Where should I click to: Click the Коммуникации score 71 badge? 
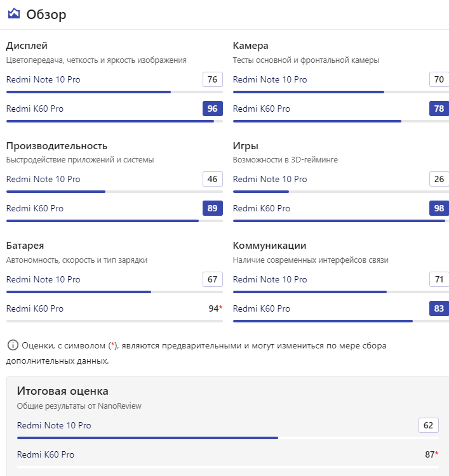(x=439, y=279)
